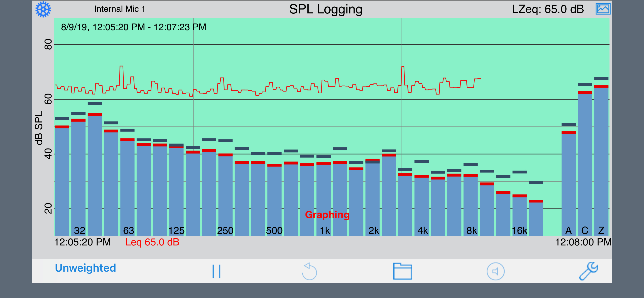
Task: Click the Internal Mic 1 label
Action: (x=120, y=9)
